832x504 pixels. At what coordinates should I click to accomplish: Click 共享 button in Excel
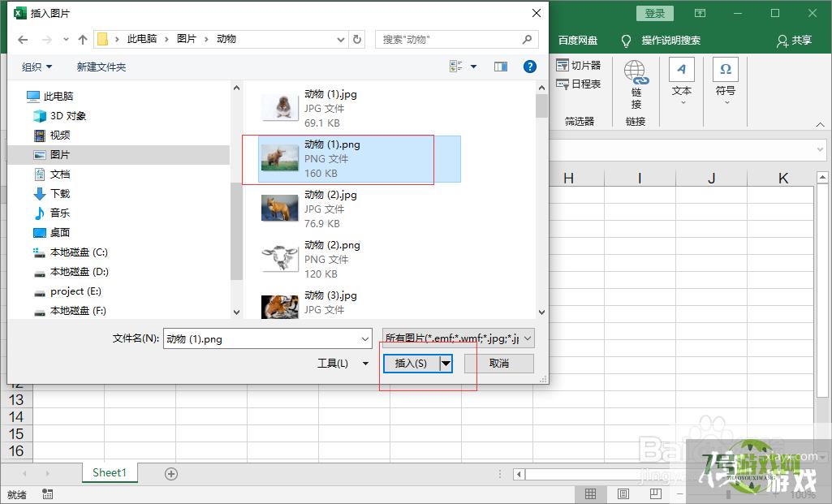pos(795,41)
